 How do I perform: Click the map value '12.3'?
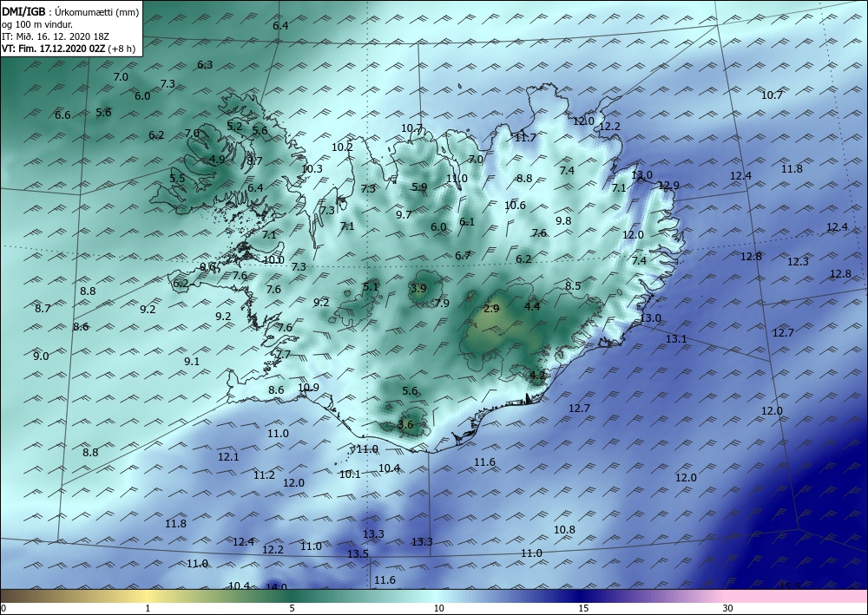click(798, 262)
